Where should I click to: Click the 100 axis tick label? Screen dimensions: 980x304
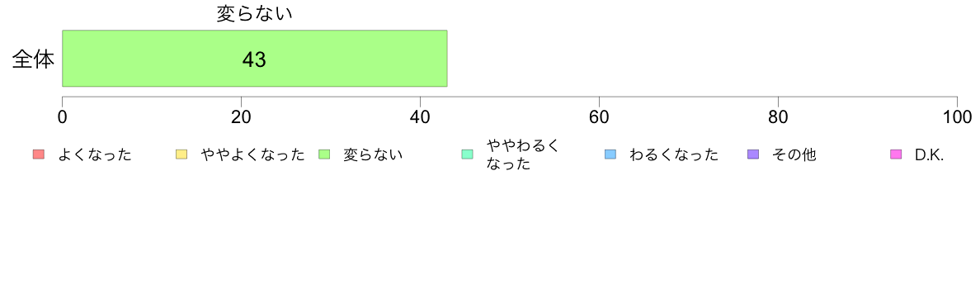pos(957,117)
